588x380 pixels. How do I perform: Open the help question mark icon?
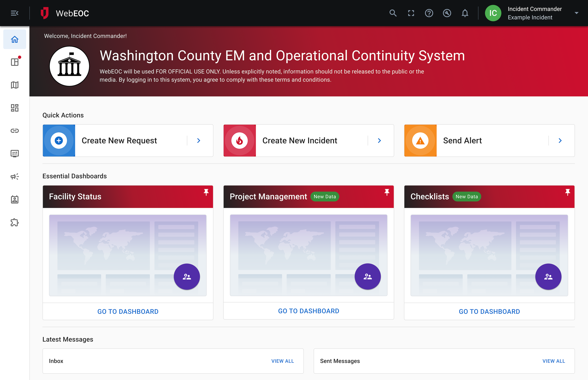[429, 13]
